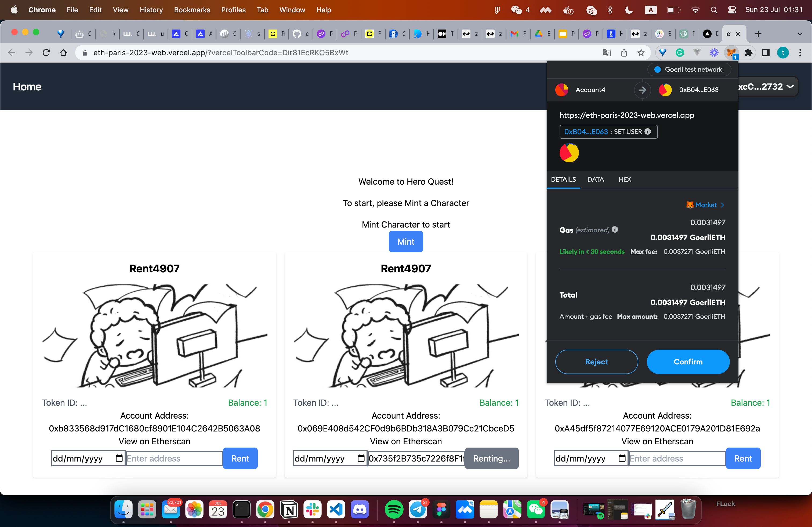The height and width of the screenshot is (527, 812).
Task: Focus the Enter address field in first card
Action: pyautogui.click(x=174, y=459)
